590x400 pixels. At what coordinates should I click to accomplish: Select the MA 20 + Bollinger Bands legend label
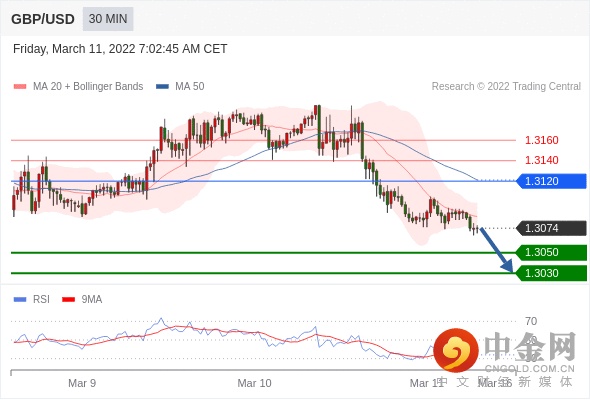tap(88, 87)
